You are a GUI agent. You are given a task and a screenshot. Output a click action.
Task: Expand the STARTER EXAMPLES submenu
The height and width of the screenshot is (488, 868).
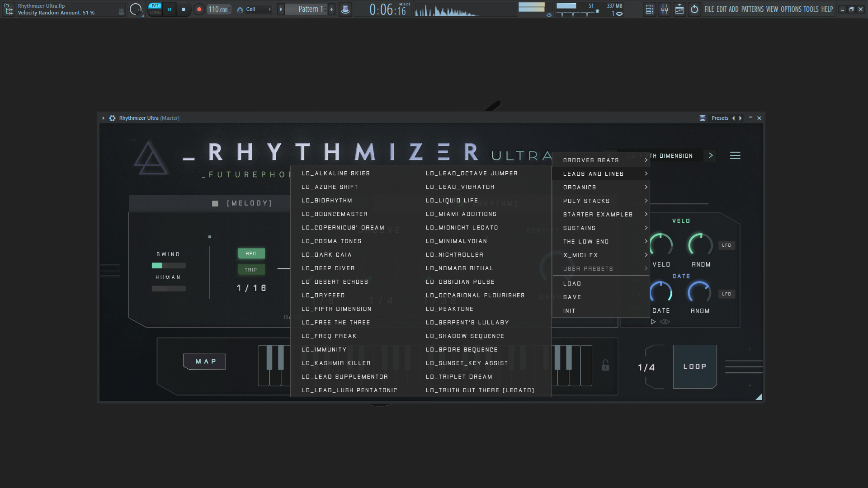[601, 214]
